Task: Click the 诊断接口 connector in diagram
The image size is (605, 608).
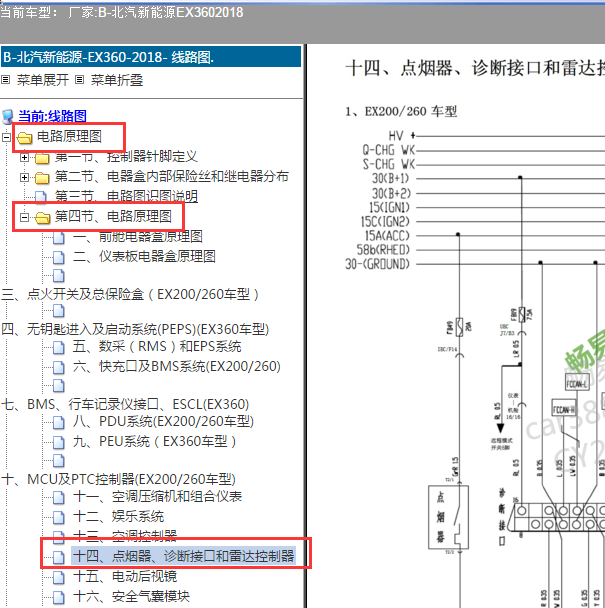Action: [557, 518]
